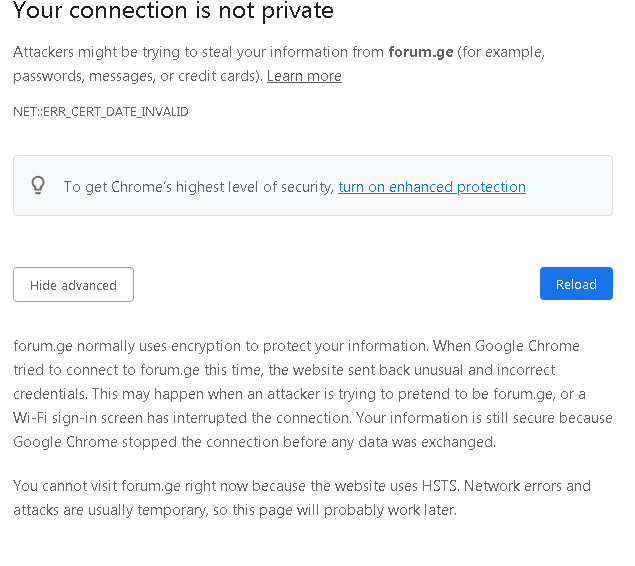
Task: Click inside the enhanced protection tip box
Action: point(313,185)
